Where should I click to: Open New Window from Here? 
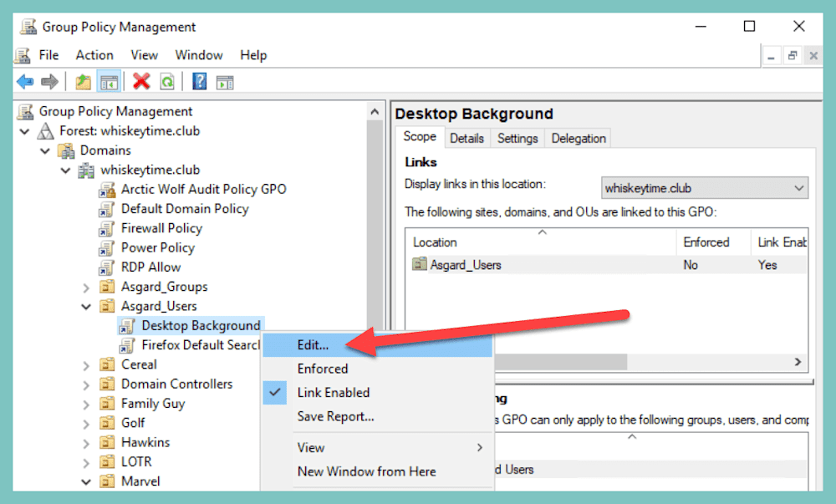click(365, 471)
